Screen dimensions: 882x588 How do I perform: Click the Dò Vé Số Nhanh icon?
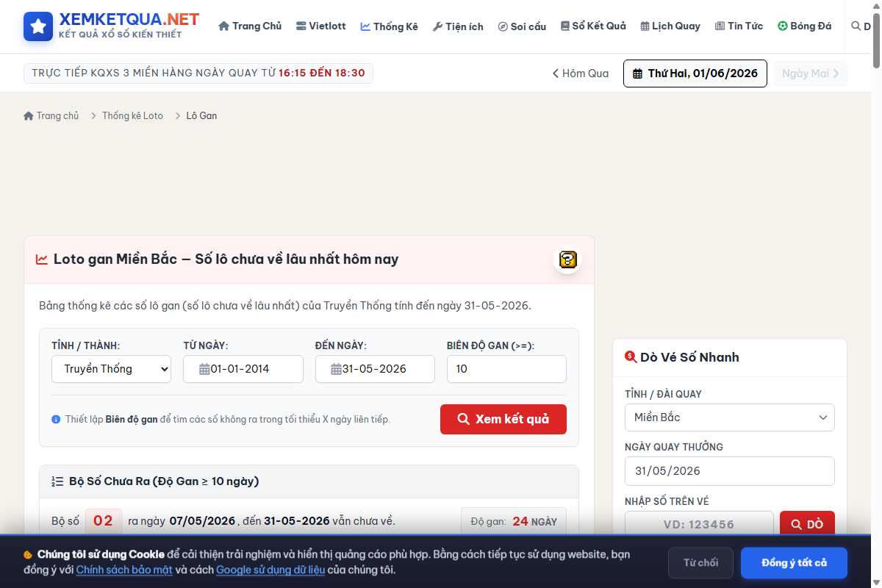pyautogui.click(x=631, y=357)
